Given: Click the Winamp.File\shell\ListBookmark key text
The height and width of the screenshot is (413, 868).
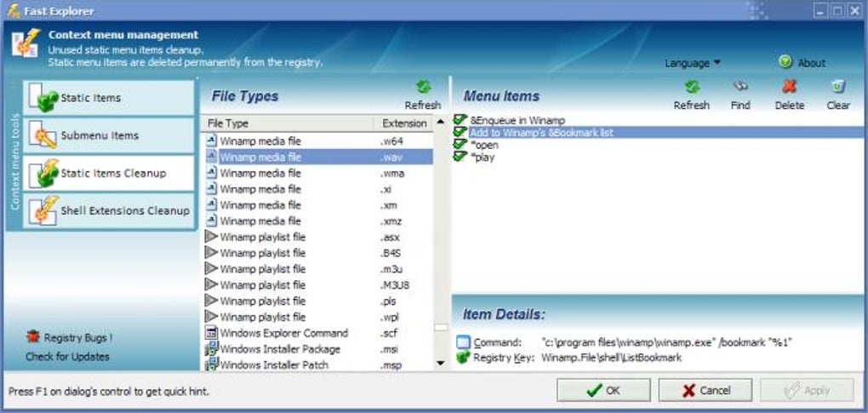Looking at the screenshot, I should pos(611,359).
